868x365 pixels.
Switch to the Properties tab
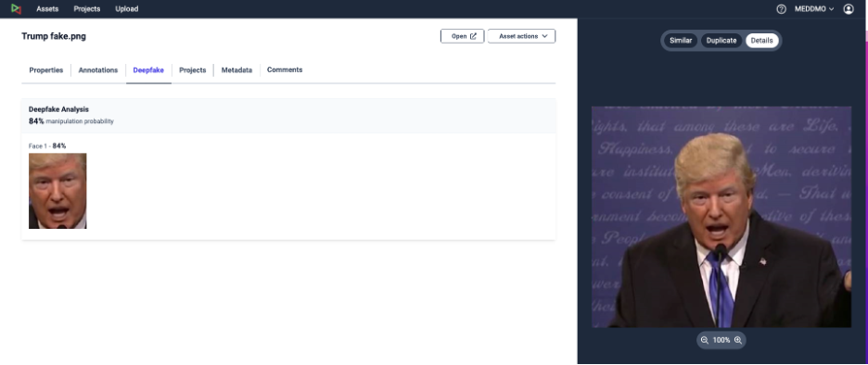(46, 70)
